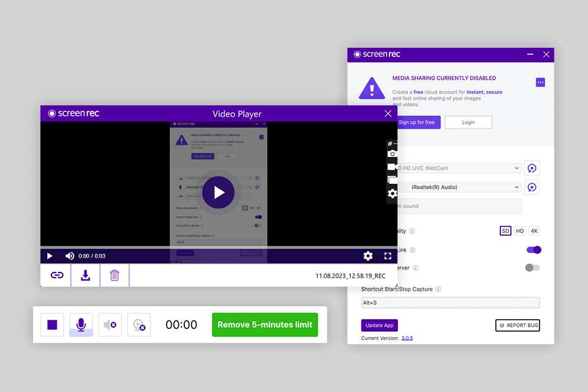
Task: Turn off the Instant Share Link toggle
Action: click(533, 250)
